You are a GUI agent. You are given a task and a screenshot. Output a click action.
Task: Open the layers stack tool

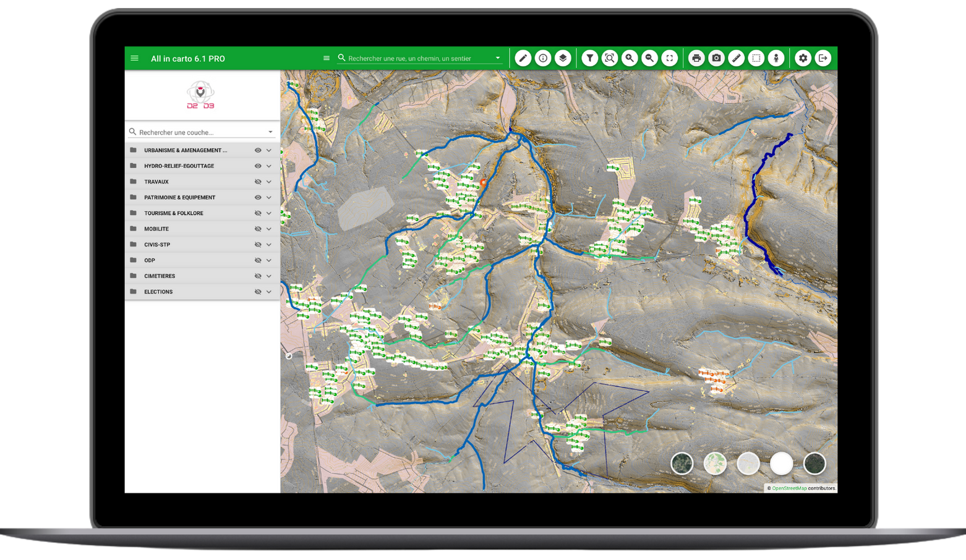pyautogui.click(x=563, y=58)
